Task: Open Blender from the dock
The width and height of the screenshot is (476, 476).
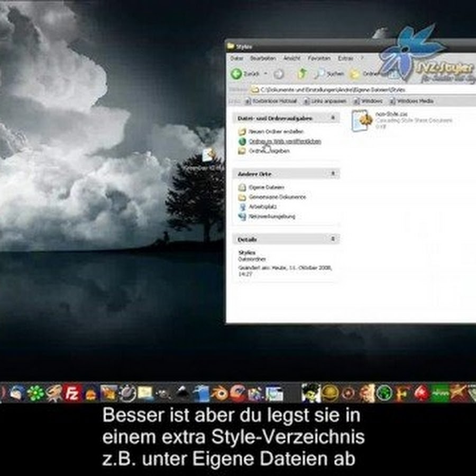Action: click(x=219, y=393)
